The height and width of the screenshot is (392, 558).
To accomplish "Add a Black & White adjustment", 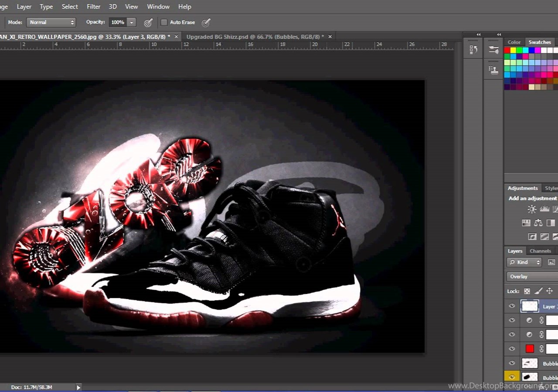I will point(551,223).
